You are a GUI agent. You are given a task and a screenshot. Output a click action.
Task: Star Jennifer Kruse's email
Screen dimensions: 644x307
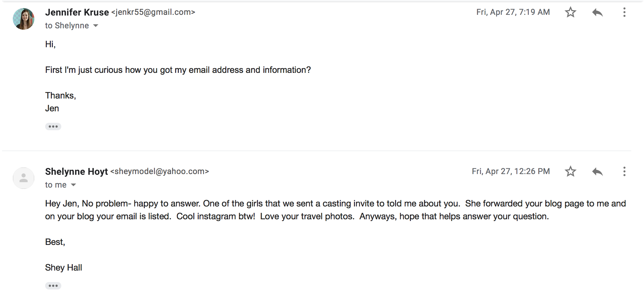570,12
